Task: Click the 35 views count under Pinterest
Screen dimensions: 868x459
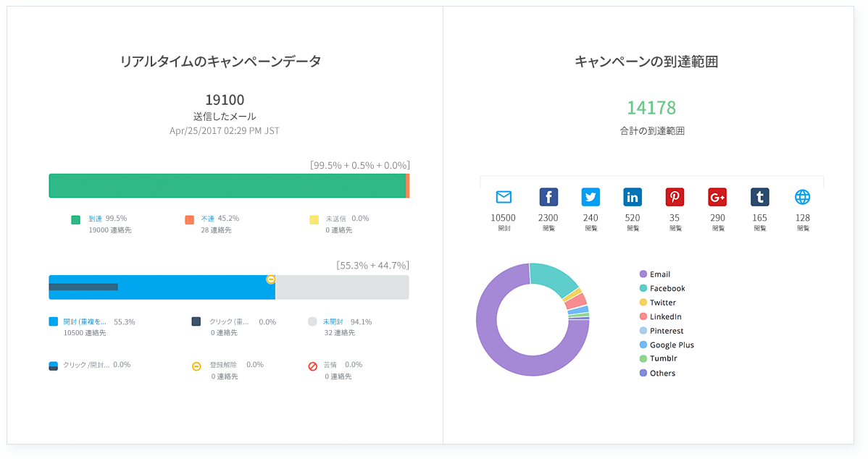Action: (x=675, y=218)
